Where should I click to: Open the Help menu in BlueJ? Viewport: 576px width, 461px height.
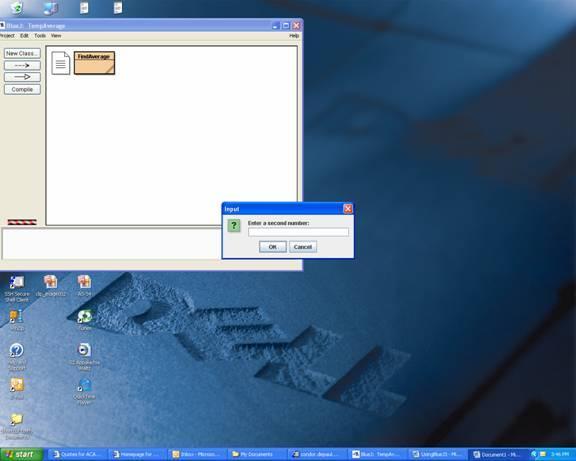[294, 36]
